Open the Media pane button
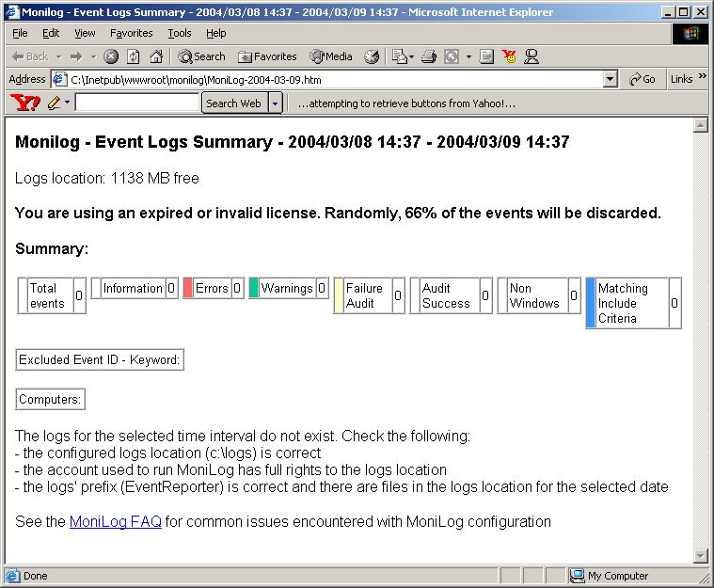Viewport: 714px width, 588px height. (330, 56)
